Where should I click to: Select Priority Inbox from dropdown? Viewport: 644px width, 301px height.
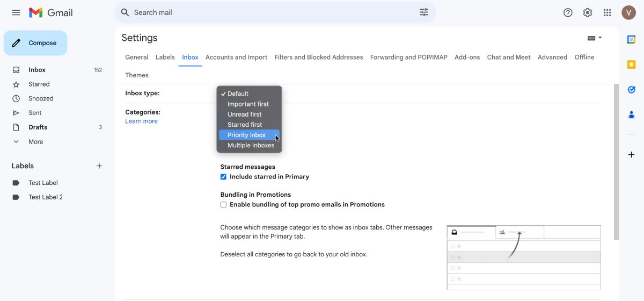pyautogui.click(x=246, y=135)
